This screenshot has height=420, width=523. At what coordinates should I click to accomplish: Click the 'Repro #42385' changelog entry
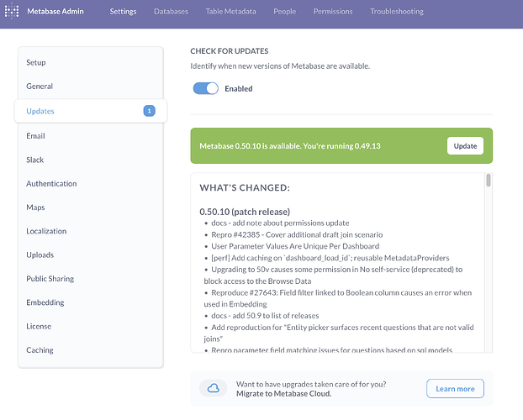[297, 234]
